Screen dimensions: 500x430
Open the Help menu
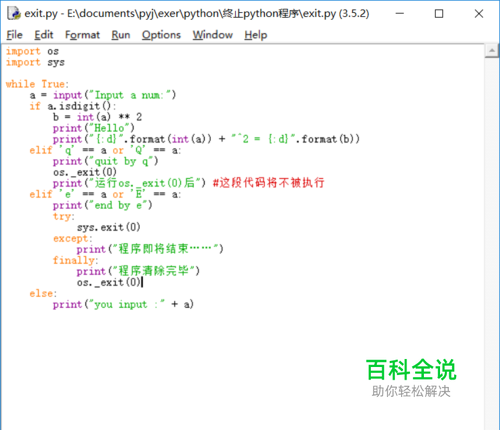click(x=256, y=35)
